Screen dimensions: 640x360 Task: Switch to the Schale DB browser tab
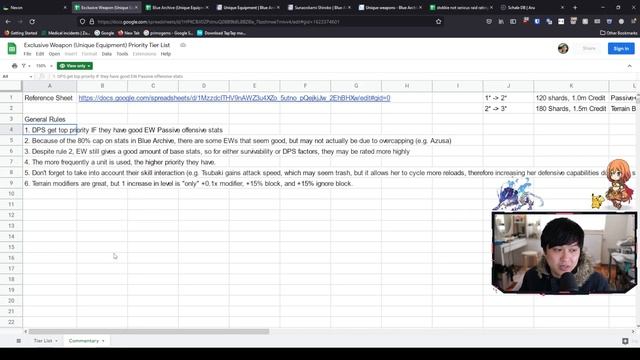pyautogui.click(x=532, y=7)
